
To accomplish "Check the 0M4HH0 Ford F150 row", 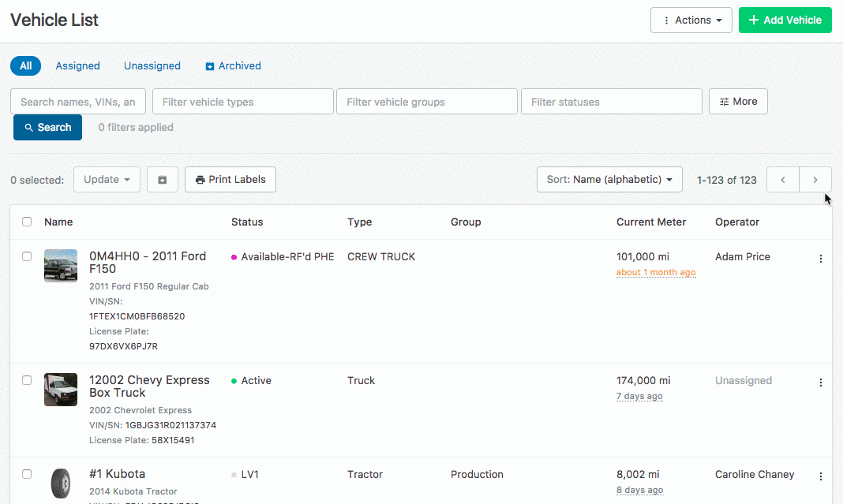I will pyautogui.click(x=27, y=256).
